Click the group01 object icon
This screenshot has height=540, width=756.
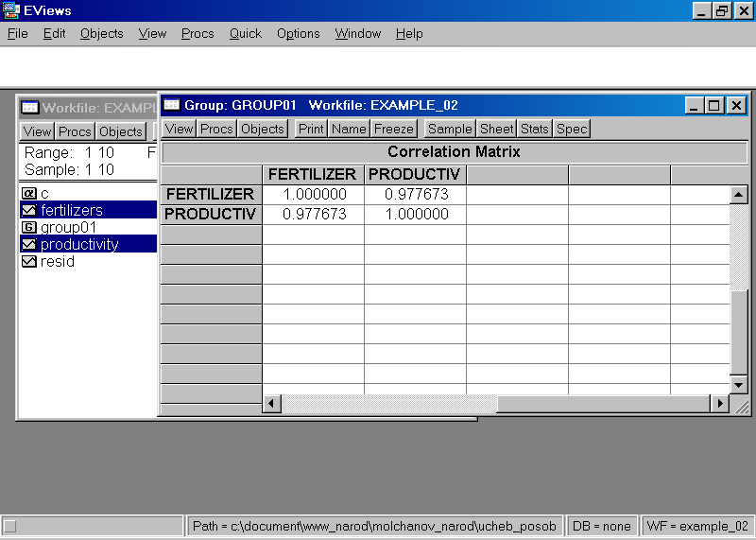point(29,227)
